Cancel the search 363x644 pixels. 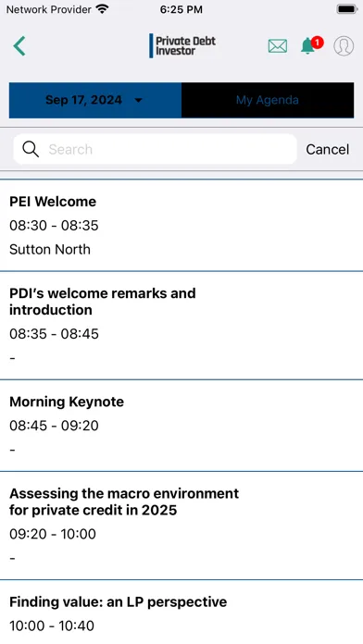pyautogui.click(x=327, y=150)
